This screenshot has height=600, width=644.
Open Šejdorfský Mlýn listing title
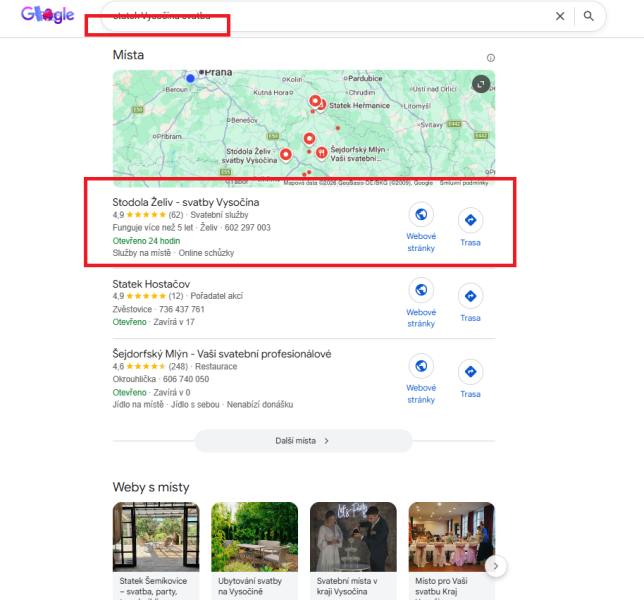[x=222, y=354]
